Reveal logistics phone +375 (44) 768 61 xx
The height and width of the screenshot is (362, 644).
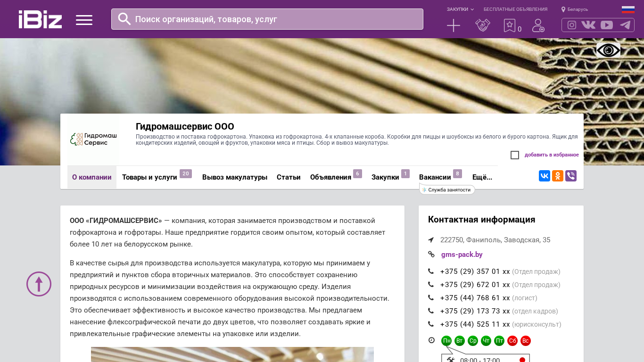(x=475, y=298)
